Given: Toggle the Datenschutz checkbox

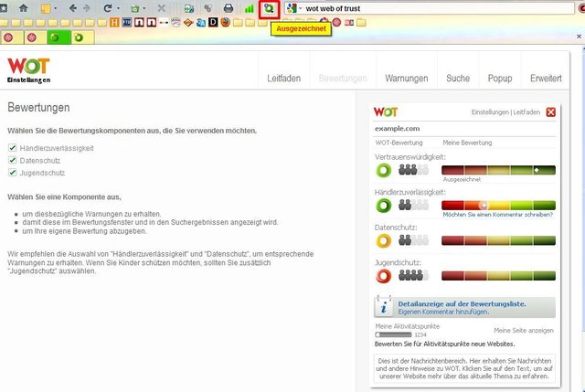Looking at the screenshot, I should coord(12,160).
